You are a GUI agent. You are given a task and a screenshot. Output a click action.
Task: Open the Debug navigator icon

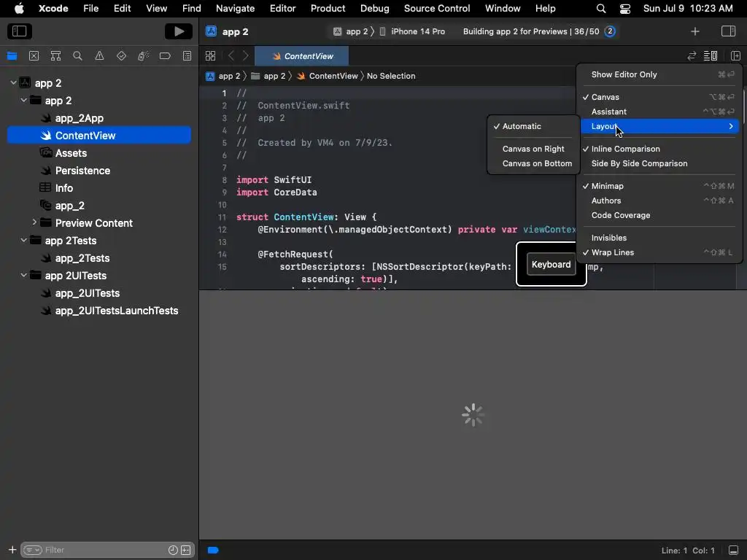coord(143,56)
